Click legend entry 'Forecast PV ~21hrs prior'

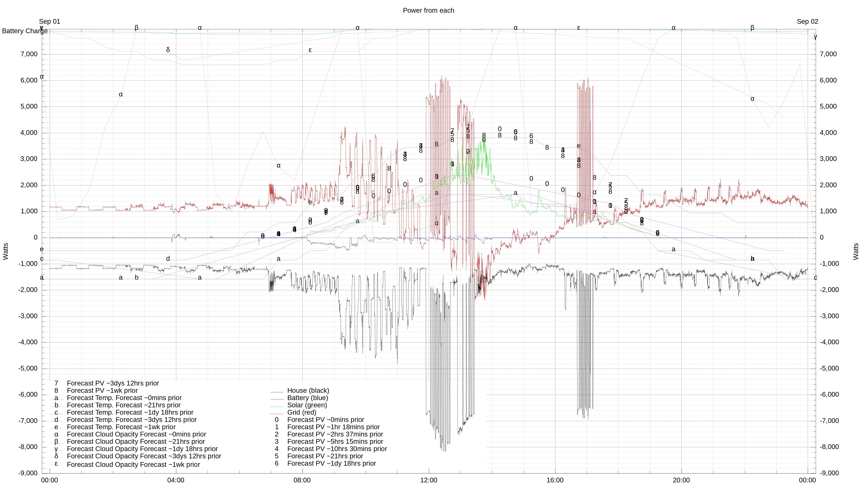click(x=325, y=456)
